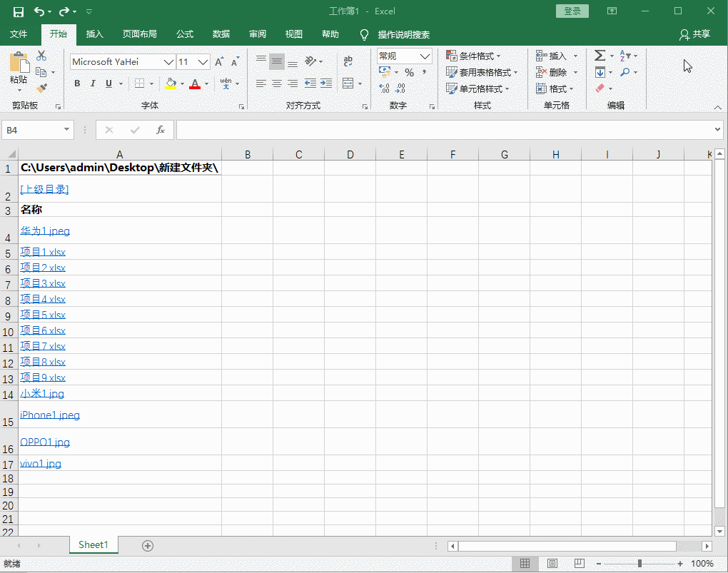Click the 登录 sign-in button
This screenshot has width=728, height=573.
pos(572,11)
